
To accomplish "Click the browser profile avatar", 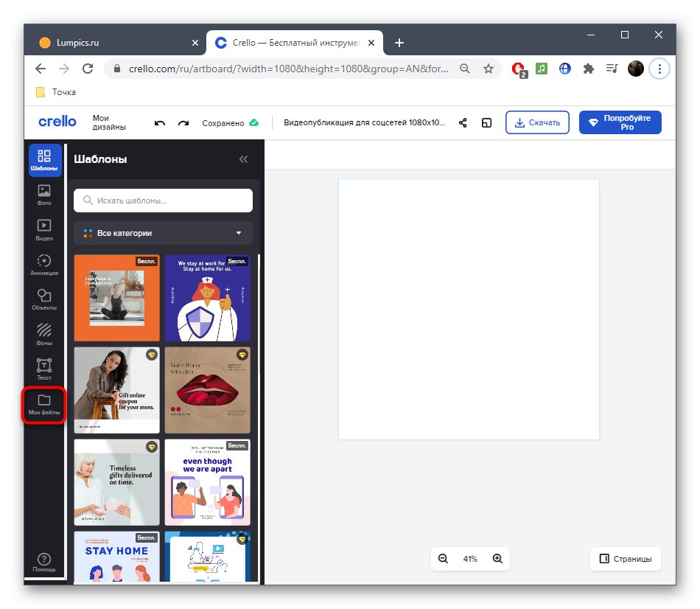I will [636, 69].
